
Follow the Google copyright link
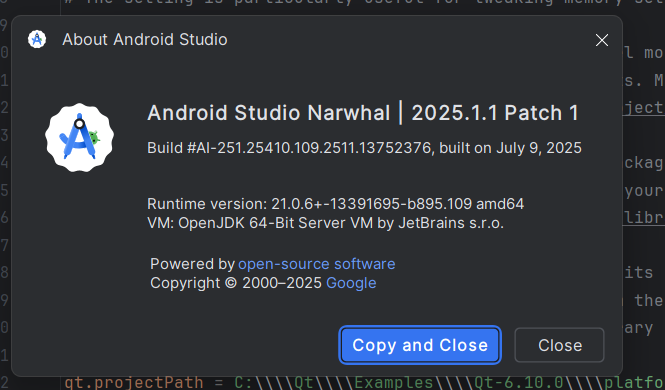click(x=351, y=283)
